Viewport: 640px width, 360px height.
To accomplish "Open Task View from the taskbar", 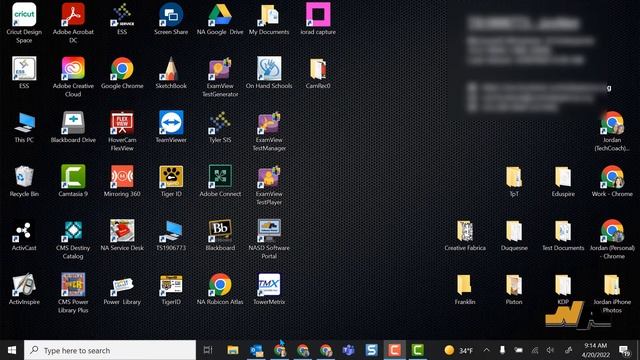I will [208, 350].
